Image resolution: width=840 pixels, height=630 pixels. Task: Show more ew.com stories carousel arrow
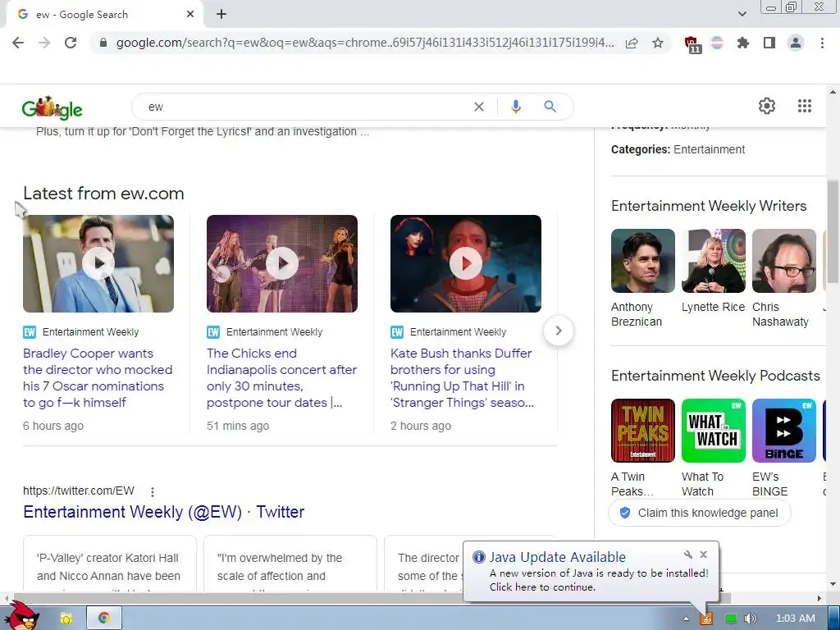(x=558, y=331)
